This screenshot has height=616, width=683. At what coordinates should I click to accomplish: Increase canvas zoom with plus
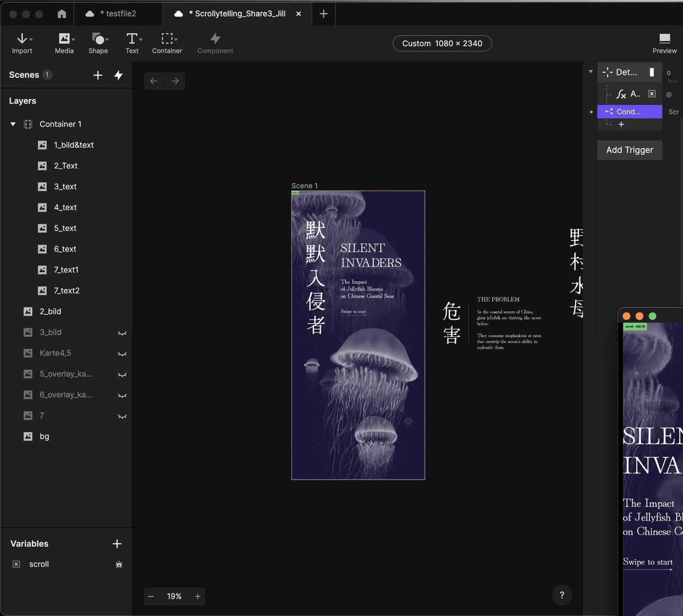click(197, 596)
